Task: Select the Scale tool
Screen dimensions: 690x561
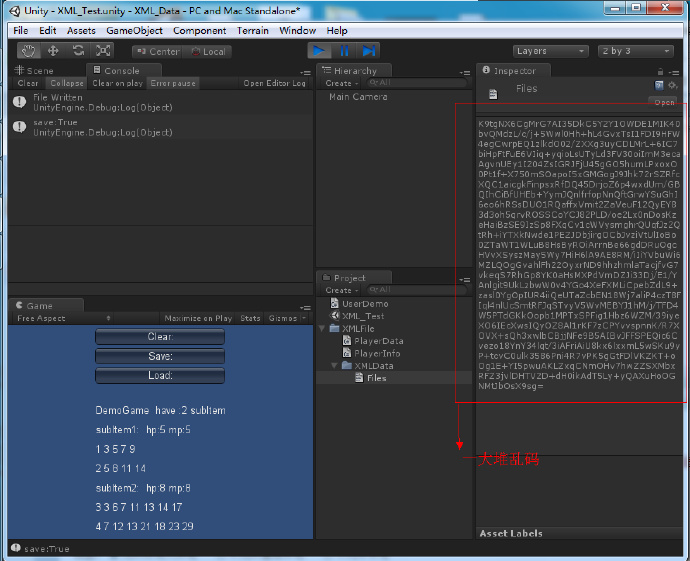Action: [103, 51]
